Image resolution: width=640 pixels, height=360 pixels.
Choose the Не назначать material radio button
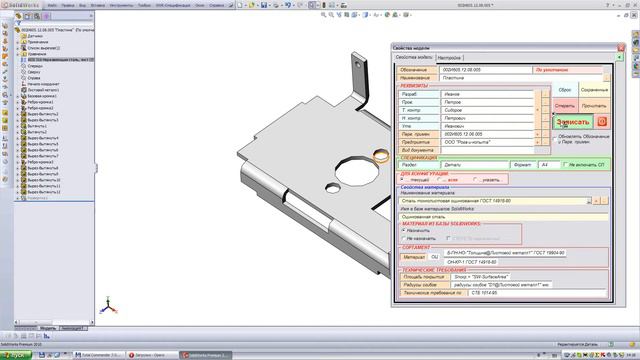[404, 238]
